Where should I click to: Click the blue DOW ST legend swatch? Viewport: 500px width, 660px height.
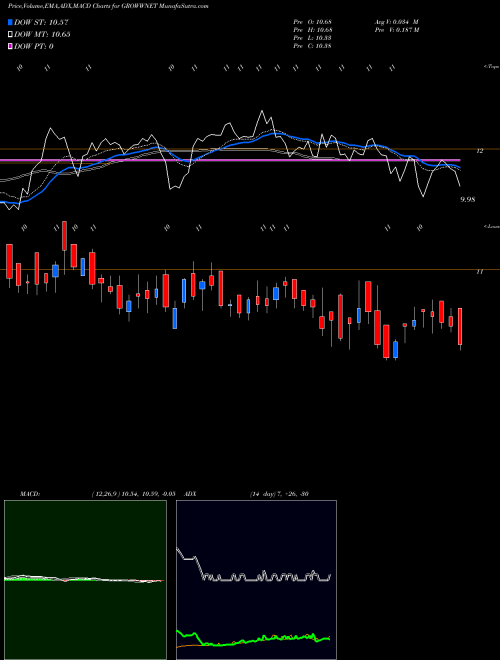pos(10,23)
